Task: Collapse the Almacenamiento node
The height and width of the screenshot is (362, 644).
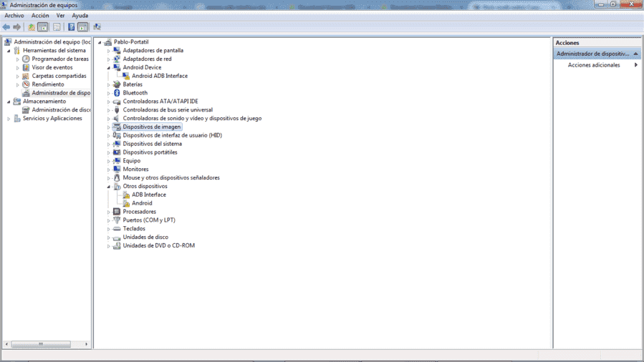Action: coord(9,102)
